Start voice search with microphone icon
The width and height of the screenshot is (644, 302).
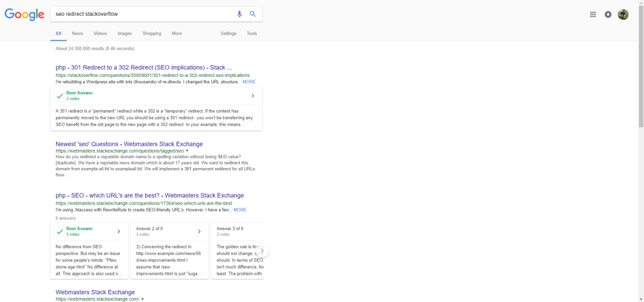(x=240, y=14)
